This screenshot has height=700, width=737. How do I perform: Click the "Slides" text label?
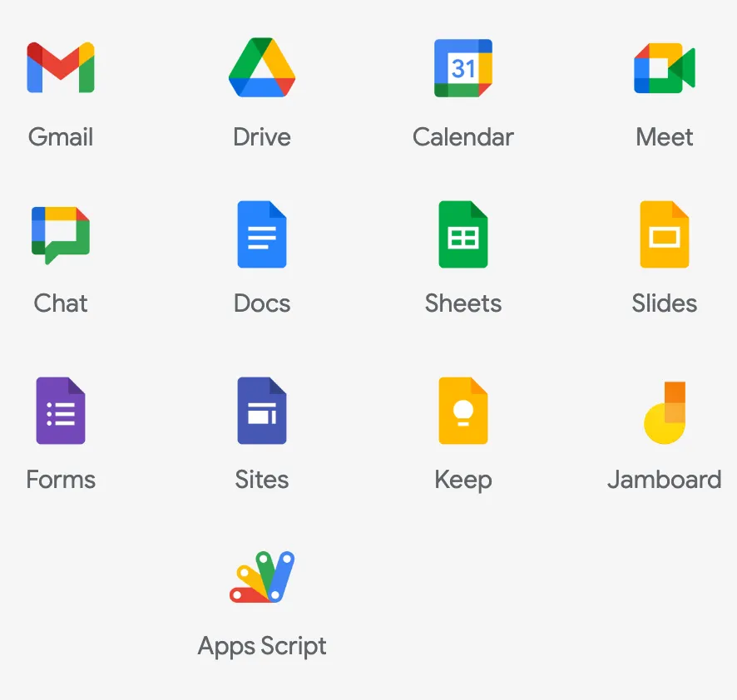(664, 303)
